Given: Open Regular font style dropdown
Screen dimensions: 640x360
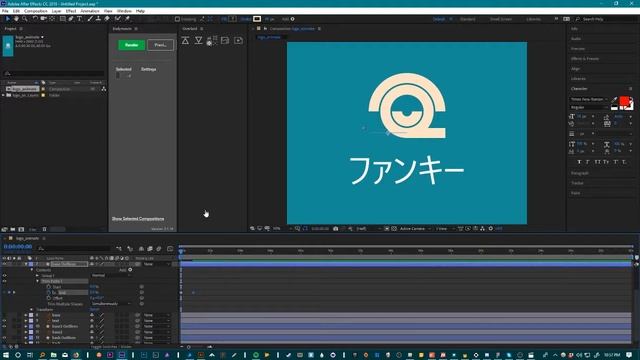Looking at the screenshot, I should [589, 107].
